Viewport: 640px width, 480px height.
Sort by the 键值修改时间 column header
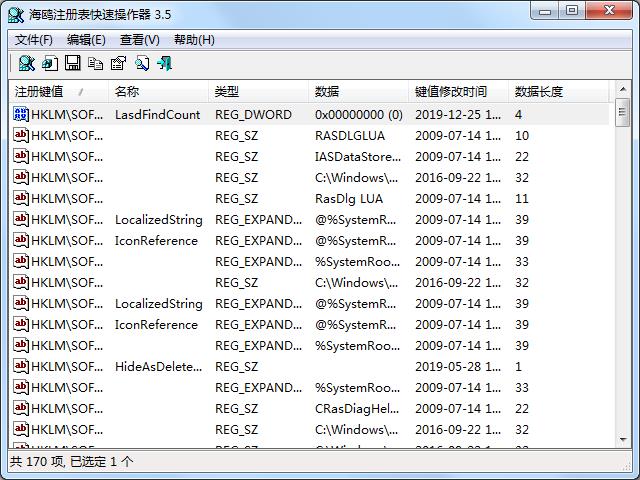452,92
